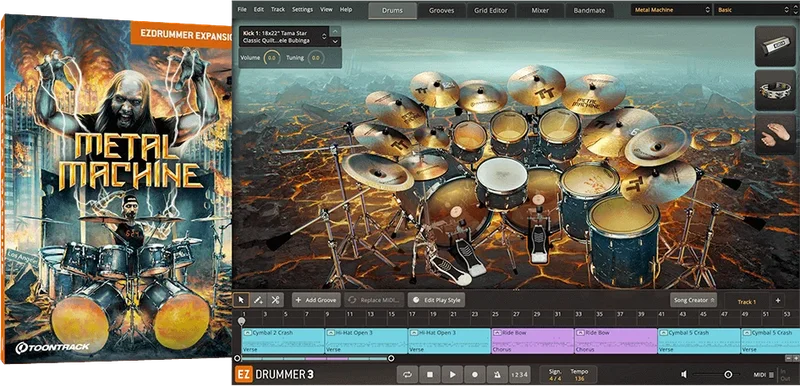Screen dimensions: 800x386
Task: Select the Ride Bow clip starting at bar 25
Action: (x=533, y=341)
